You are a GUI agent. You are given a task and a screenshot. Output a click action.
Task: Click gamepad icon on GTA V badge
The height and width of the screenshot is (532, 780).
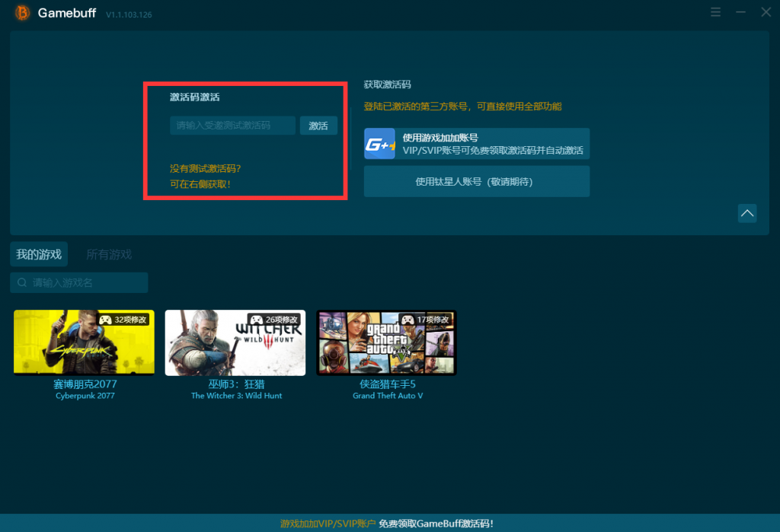click(x=408, y=320)
